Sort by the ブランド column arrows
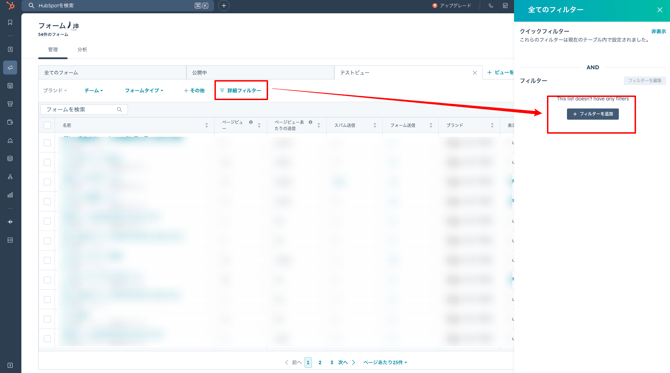670x373 pixels. (x=492, y=125)
